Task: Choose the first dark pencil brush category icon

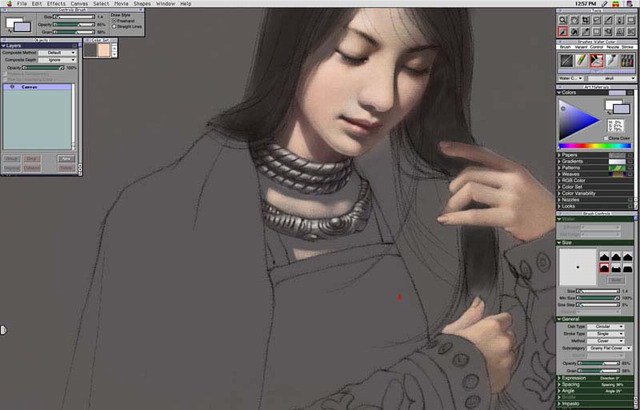Action: tap(566, 61)
